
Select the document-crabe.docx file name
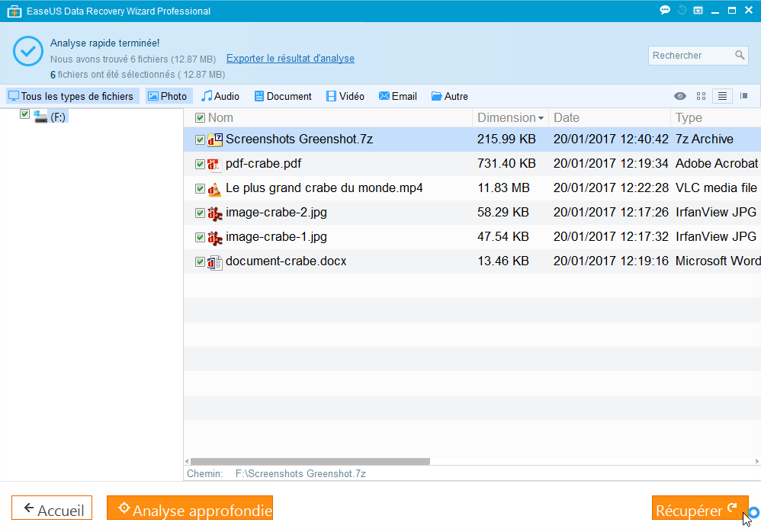pyautogui.click(x=286, y=261)
